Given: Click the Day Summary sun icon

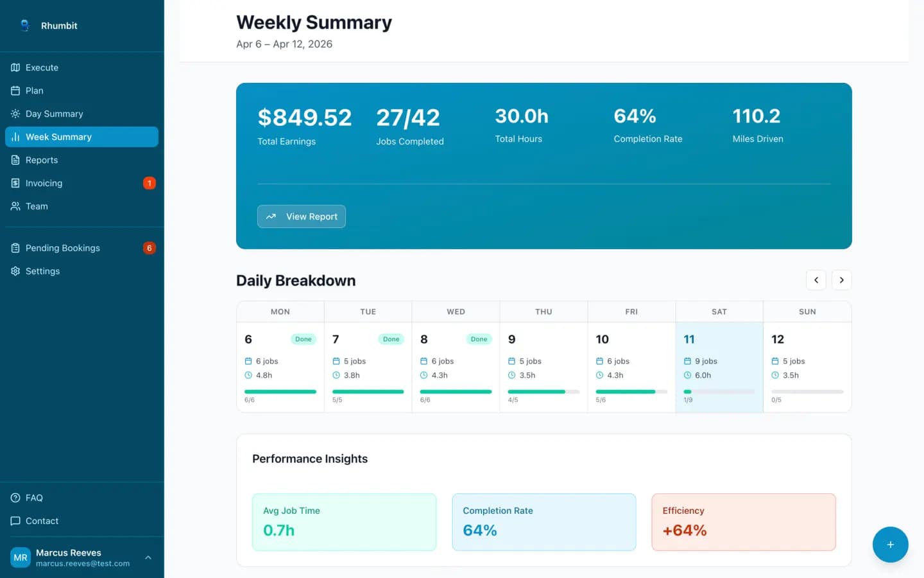Looking at the screenshot, I should [15, 114].
